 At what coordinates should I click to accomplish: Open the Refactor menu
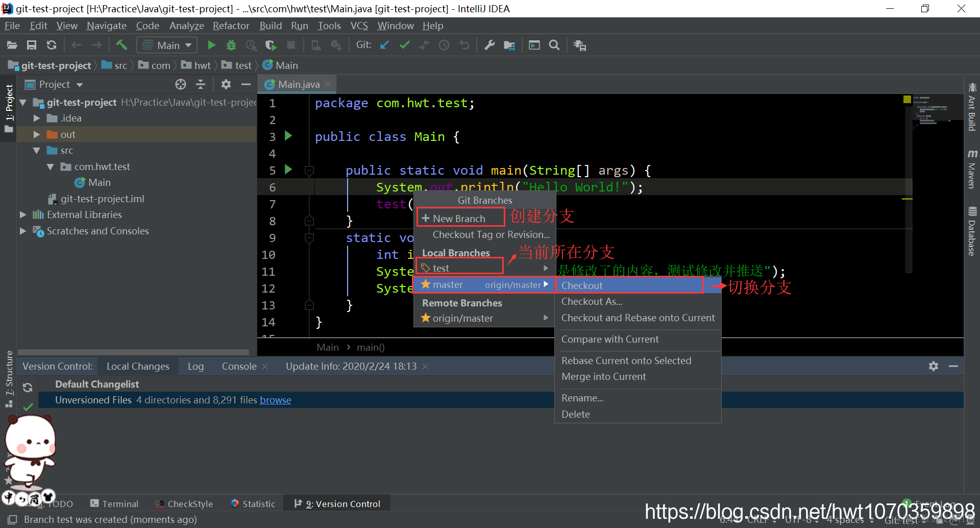pyautogui.click(x=231, y=26)
